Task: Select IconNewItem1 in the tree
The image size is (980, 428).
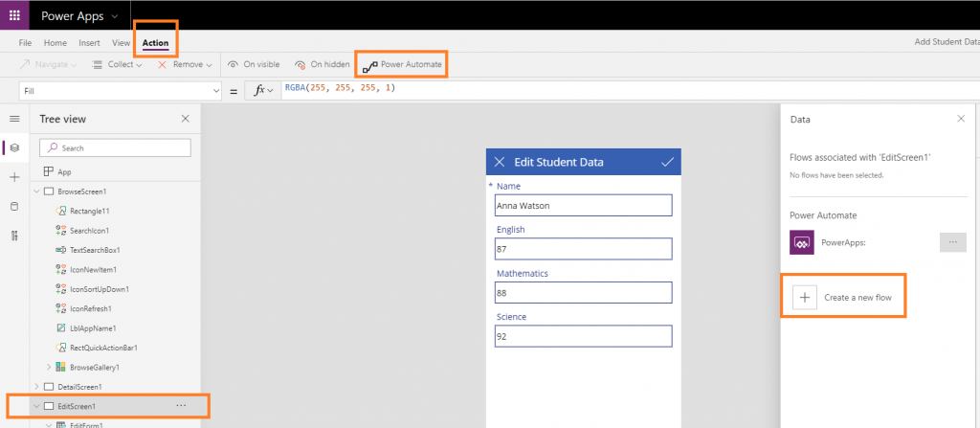Action: (x=93, y=269)
